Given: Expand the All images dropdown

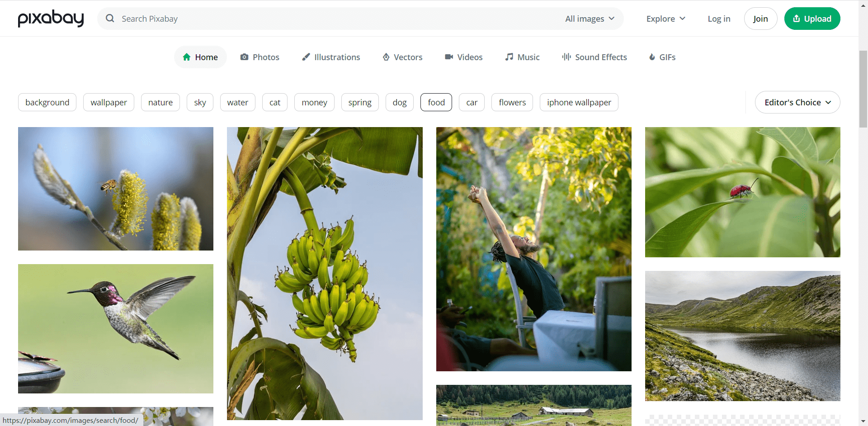Looking at the screenshot, I should (590, 19).
